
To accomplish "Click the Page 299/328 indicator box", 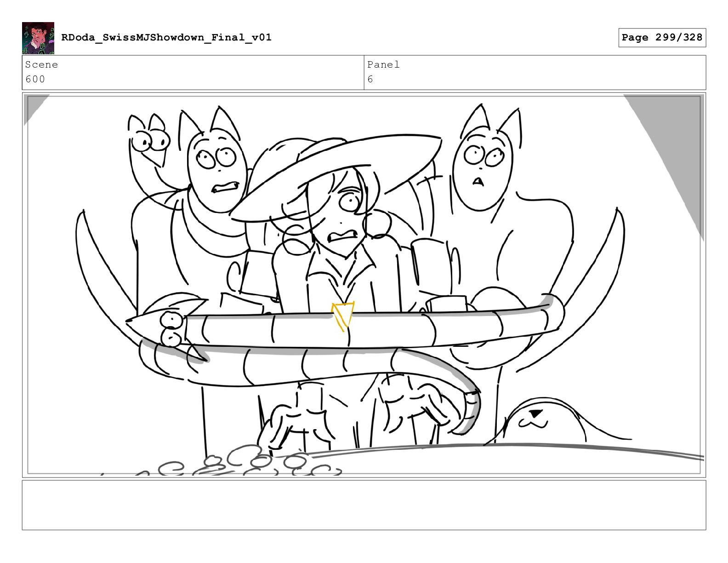I will (x=662, y=37).
